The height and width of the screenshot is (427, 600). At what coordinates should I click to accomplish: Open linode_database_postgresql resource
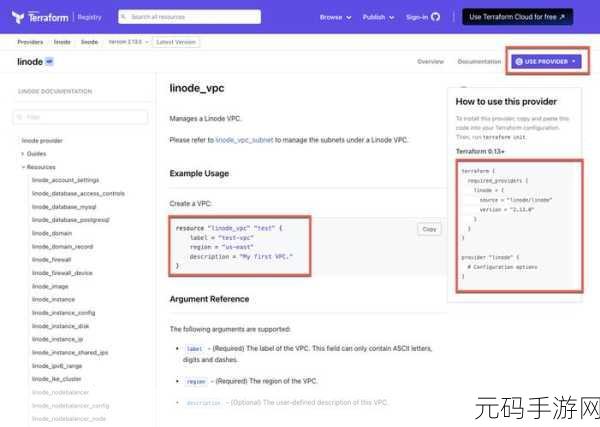point(71,220)
